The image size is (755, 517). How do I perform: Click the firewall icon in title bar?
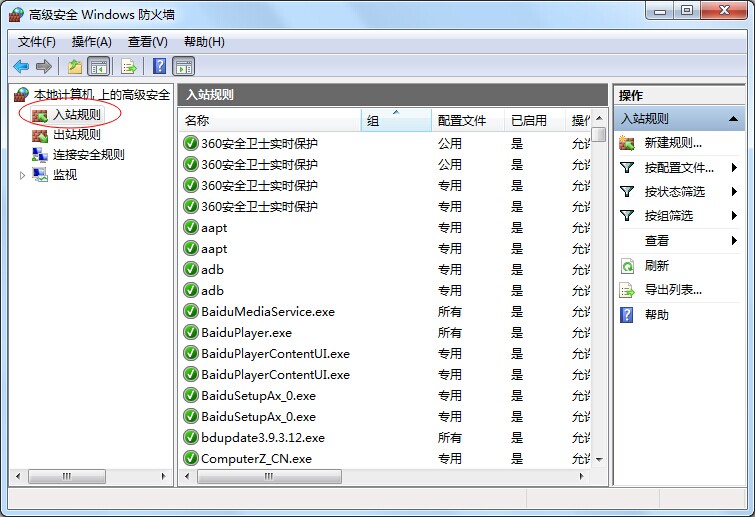(16, 14)
